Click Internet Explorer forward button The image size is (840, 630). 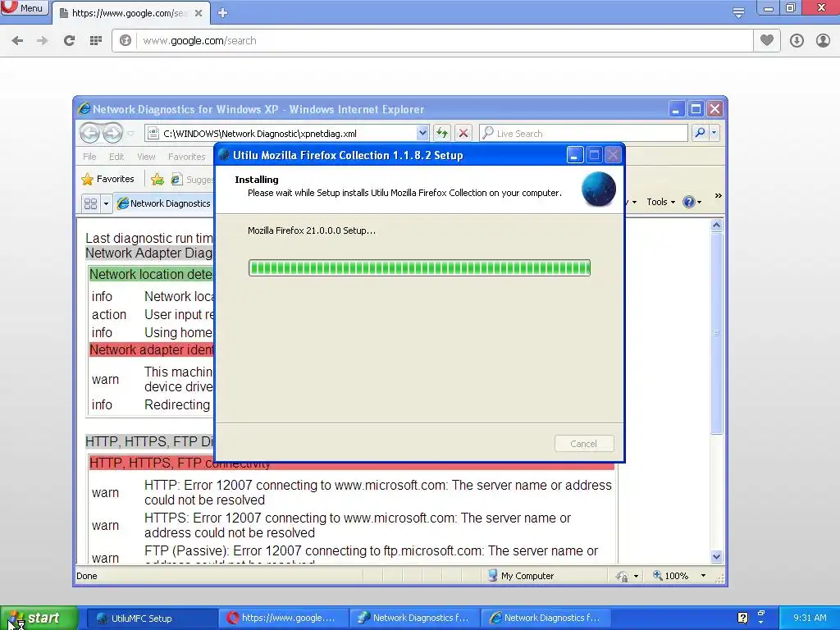click(x=112, y=133)
